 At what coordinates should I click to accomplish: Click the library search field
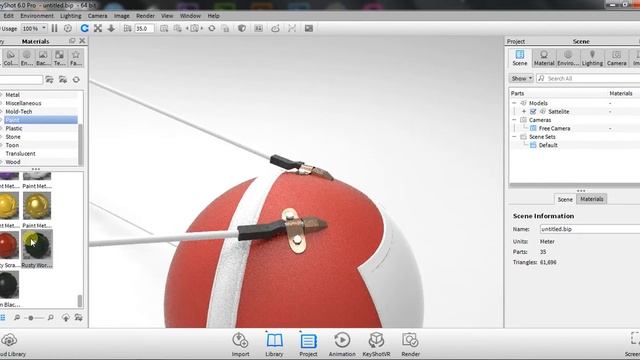20,80
